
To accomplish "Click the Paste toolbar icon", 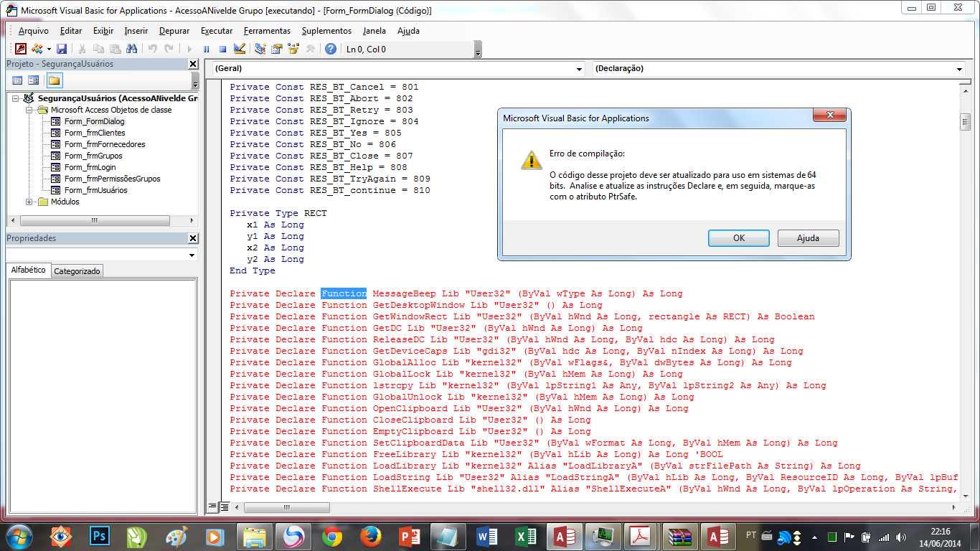I will click(115, 49).
